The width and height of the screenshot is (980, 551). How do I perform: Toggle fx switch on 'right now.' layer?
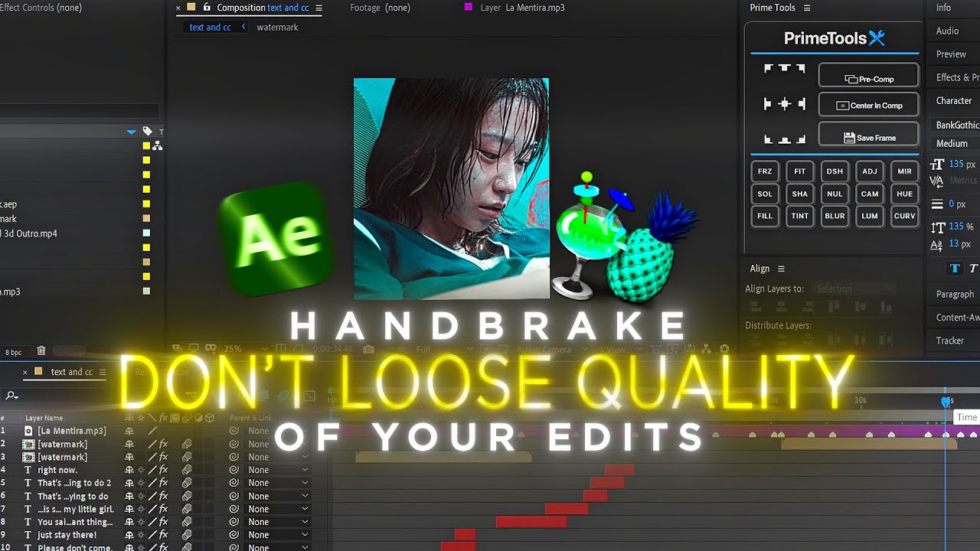click(163, 470)
